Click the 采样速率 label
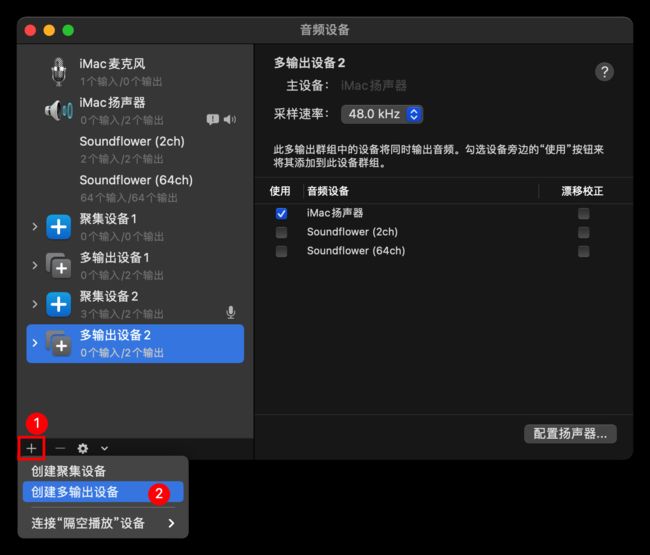Image resolution: width=650 pixels, height=555 pixels. click(x=301, y=114)
